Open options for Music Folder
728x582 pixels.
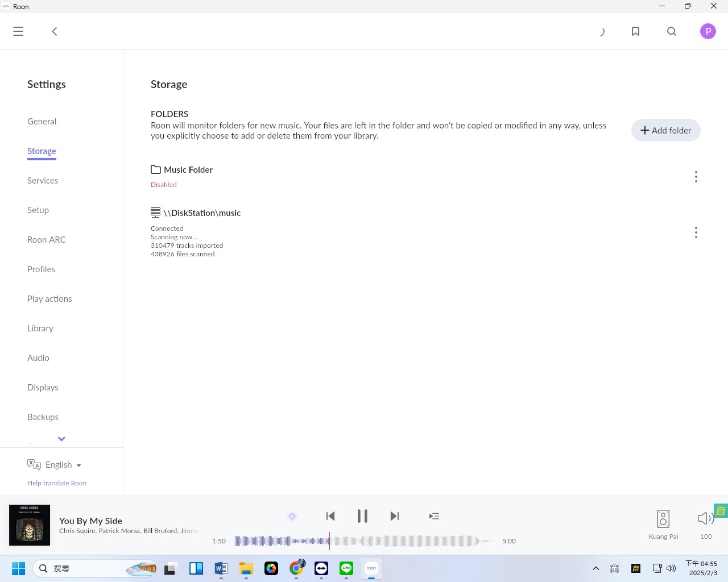(696, 177)
